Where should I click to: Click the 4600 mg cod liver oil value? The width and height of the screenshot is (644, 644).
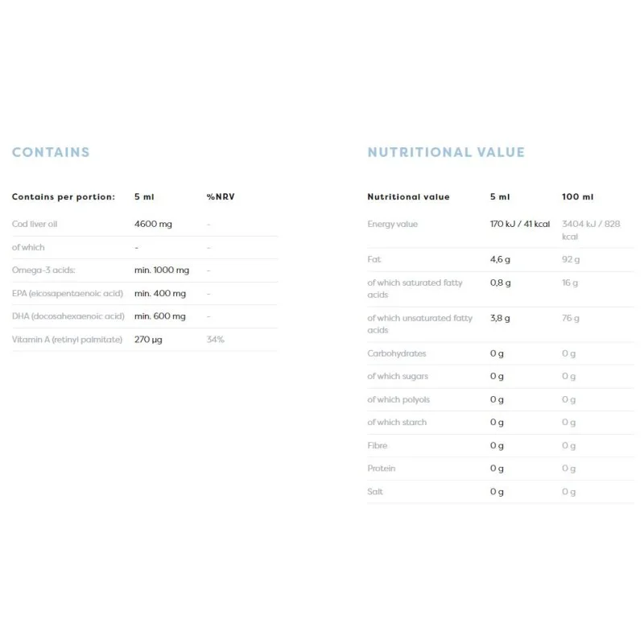(x=153, y=224)
